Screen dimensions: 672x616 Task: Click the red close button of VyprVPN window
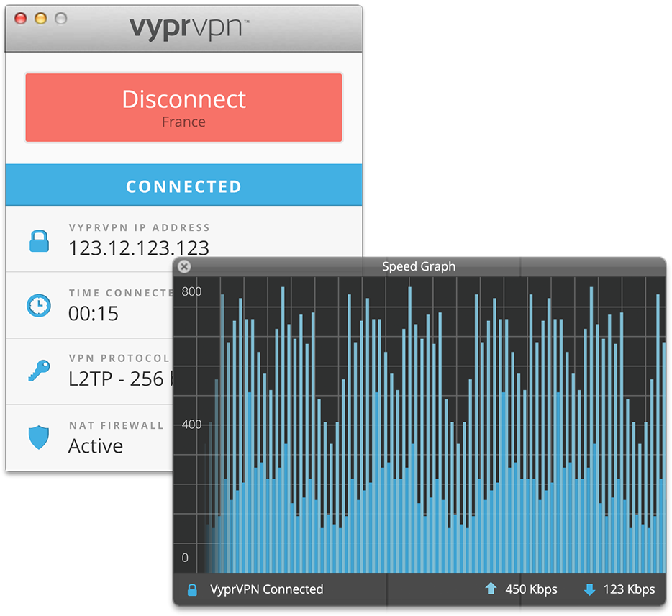click(21, 19)
